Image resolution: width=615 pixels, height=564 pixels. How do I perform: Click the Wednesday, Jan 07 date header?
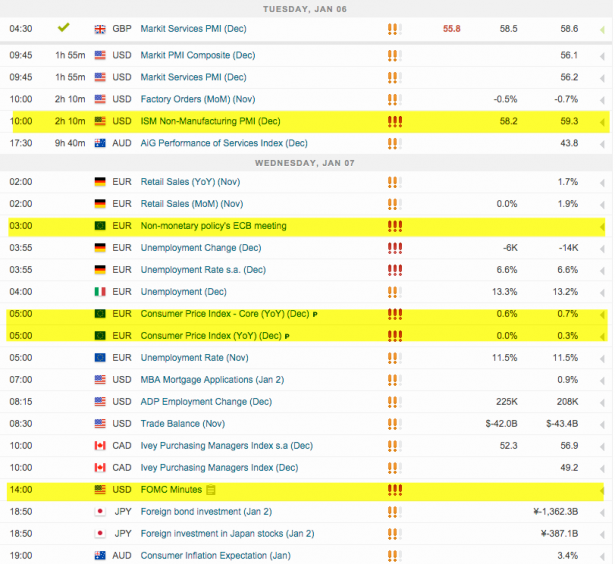tap(305, 163)
